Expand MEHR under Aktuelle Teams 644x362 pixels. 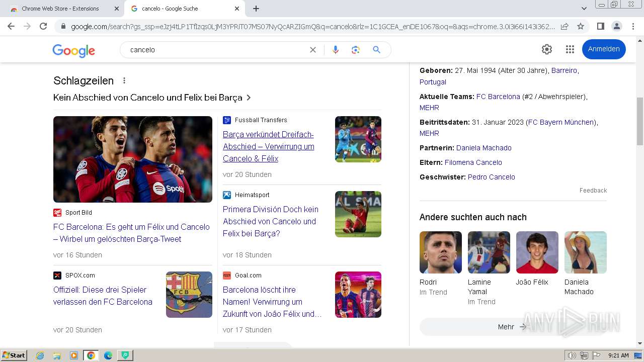tap(429, 108)
